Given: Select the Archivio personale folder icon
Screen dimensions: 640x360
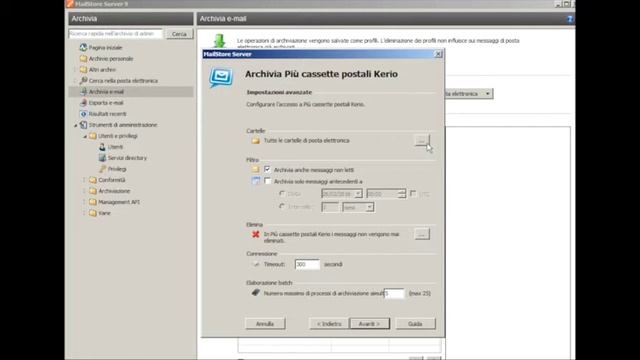Looking at the screenshot, I should tap(83, 59).
